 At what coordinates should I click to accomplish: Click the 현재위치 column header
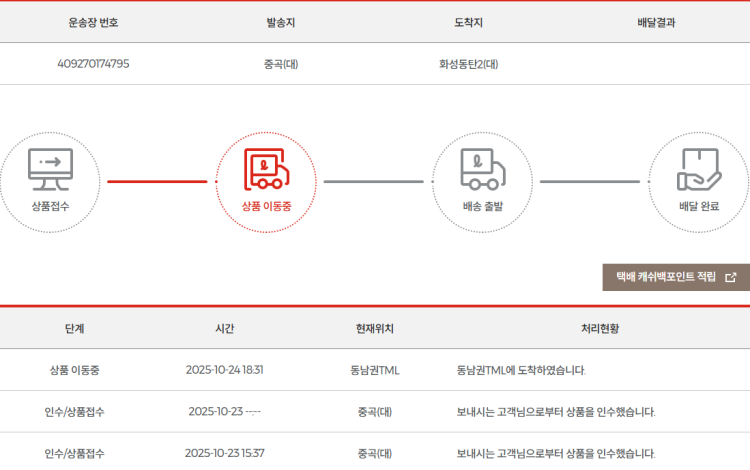pos(374,328)
